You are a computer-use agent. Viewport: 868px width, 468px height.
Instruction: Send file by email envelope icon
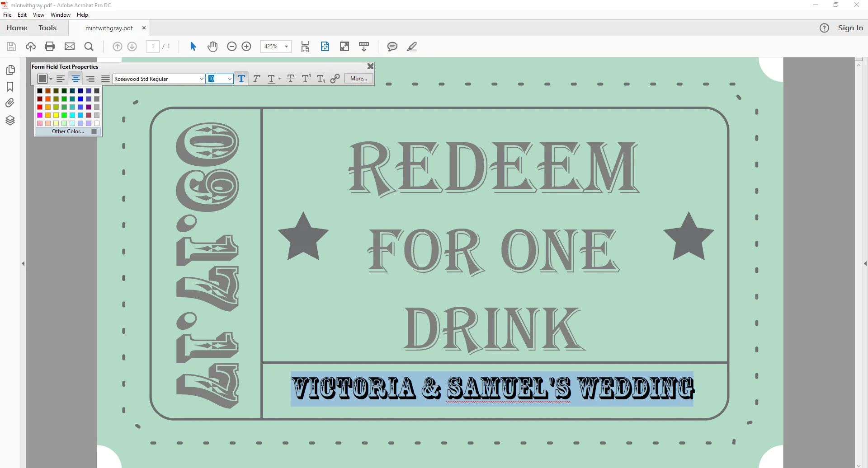pyautogui.click(x=70, y=47)
